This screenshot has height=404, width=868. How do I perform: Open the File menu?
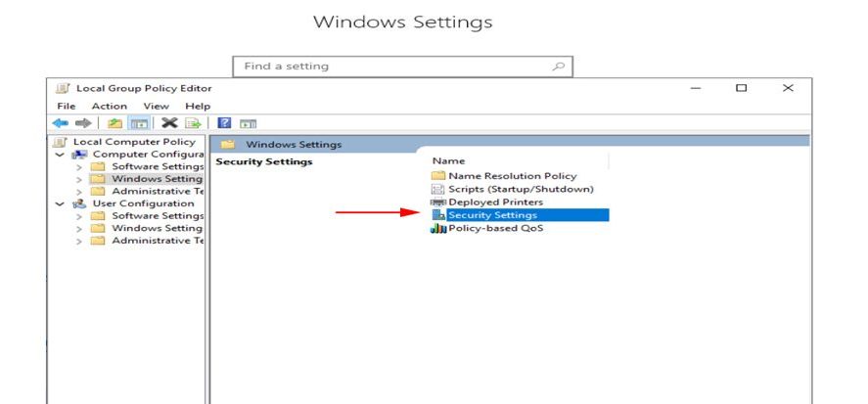click(x=66, y=107)
